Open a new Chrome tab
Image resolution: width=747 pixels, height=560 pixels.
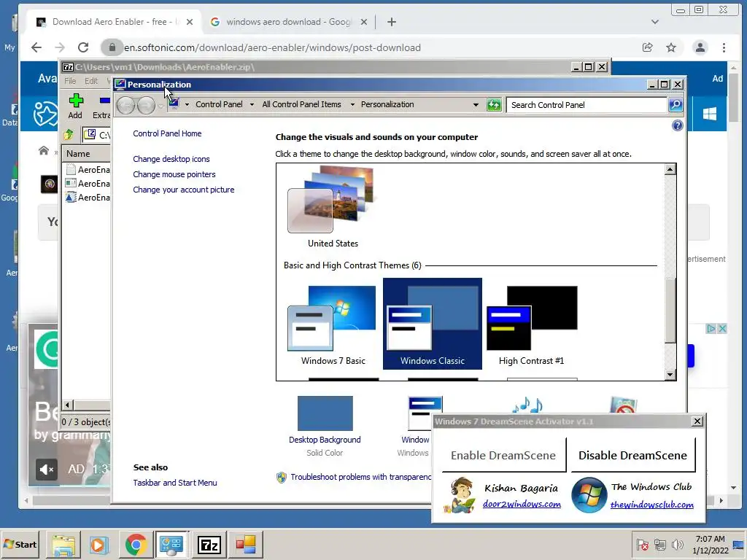pyautogui.click(x=392, y=22)
